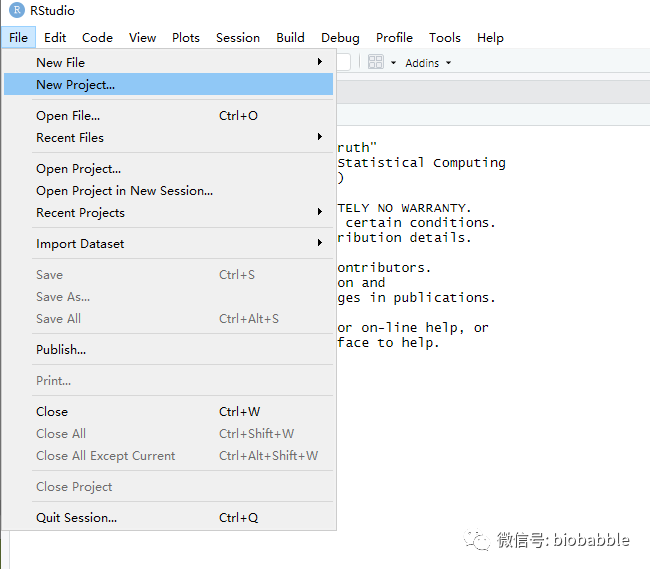Screen dimensions: 650x569
Task: Open the View menu
Action: coord(142,38)
